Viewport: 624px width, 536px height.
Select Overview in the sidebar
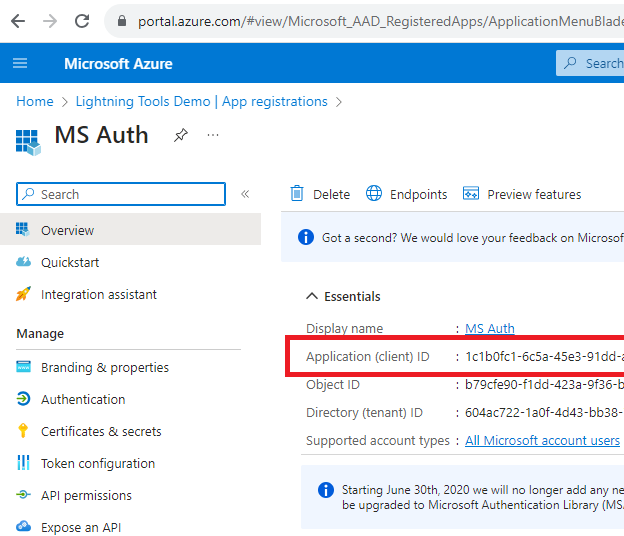pos(131,230)
